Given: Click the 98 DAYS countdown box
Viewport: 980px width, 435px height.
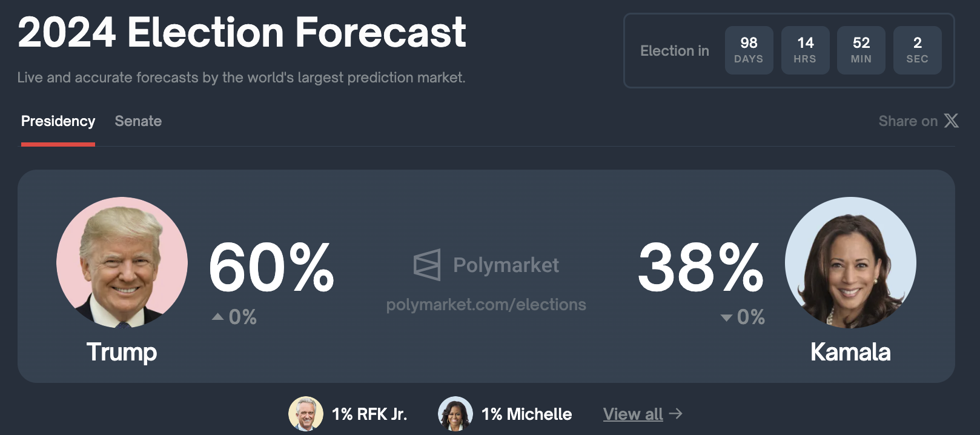Looking at the screenshot, I should (x=749, y=50).
